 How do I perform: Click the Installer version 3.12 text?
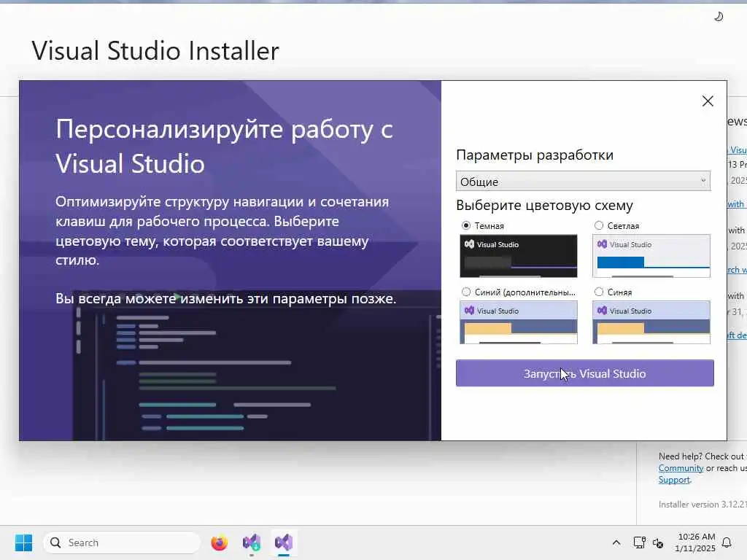coord(703,505)
